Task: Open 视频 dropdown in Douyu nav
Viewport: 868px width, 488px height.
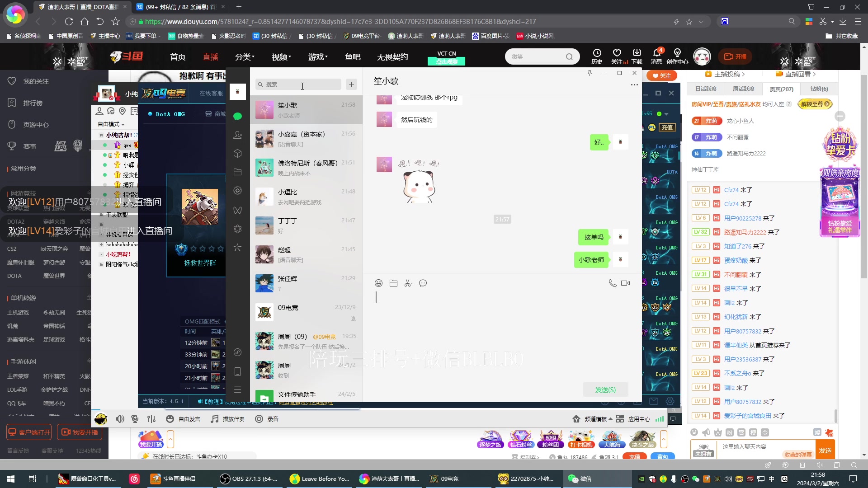Action: point(281,57)
